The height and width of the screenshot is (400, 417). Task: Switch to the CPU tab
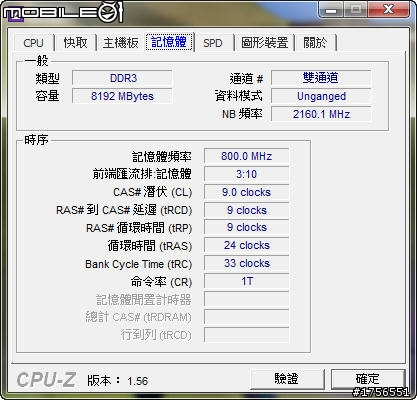pyautogui.click(x=34, y=43)
